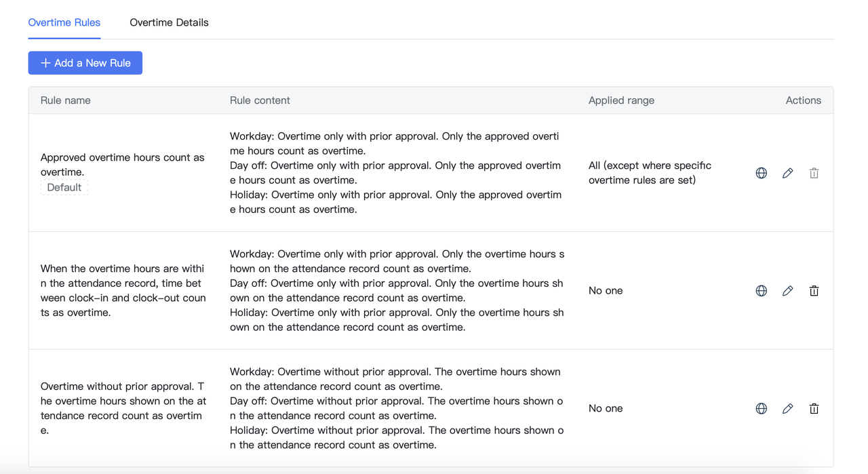Switch to the Overtime Details tab

pos(169,22)
